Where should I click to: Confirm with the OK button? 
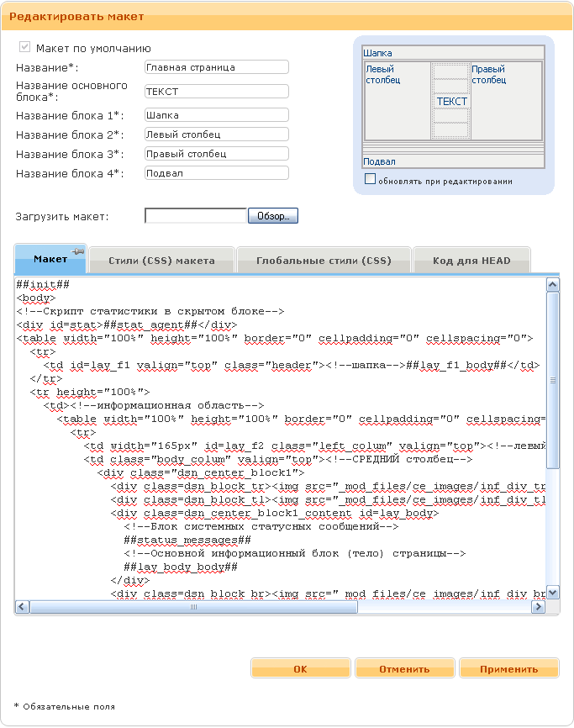pos(300,669)
